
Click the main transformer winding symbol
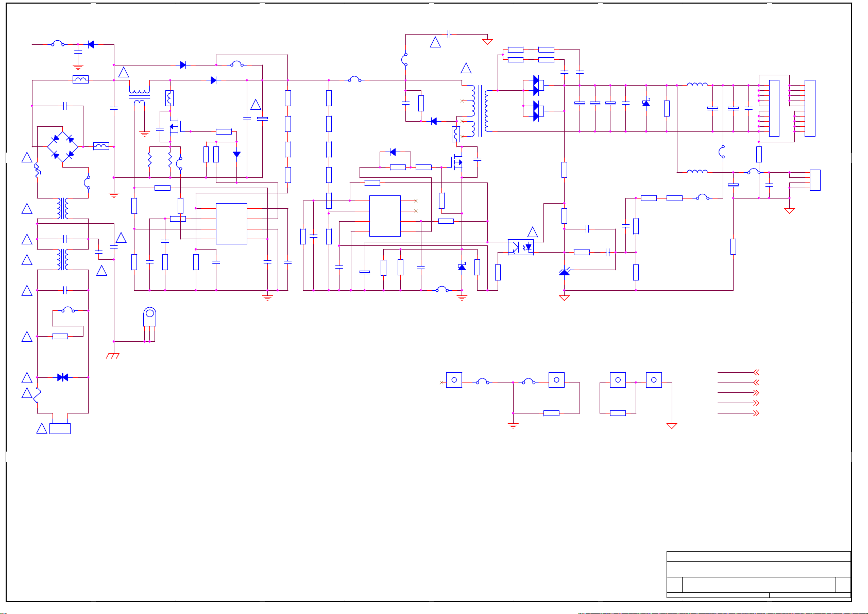pyautogui.click(x=480, y=111)
